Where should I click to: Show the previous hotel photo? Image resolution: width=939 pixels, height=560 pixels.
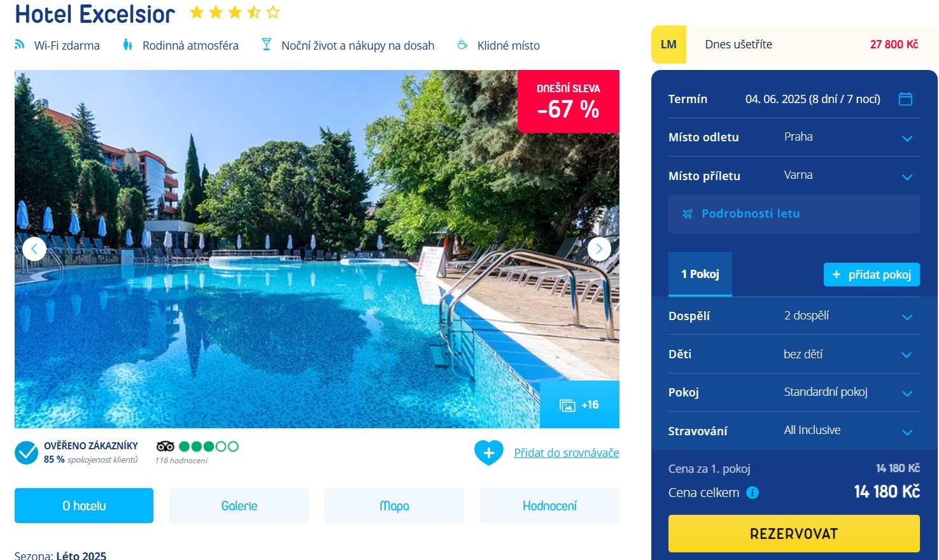click(x=34, y=249)
